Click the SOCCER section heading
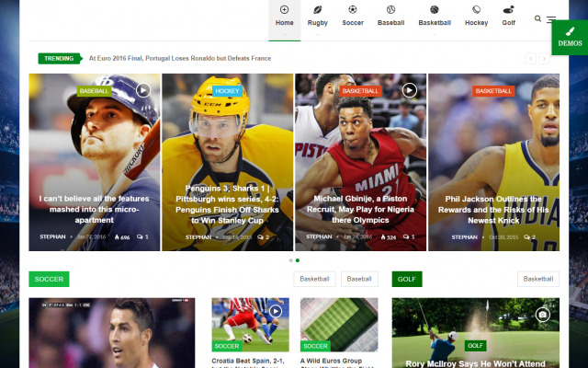This screenshot has height=368, width=588. (x=49, y=279)
